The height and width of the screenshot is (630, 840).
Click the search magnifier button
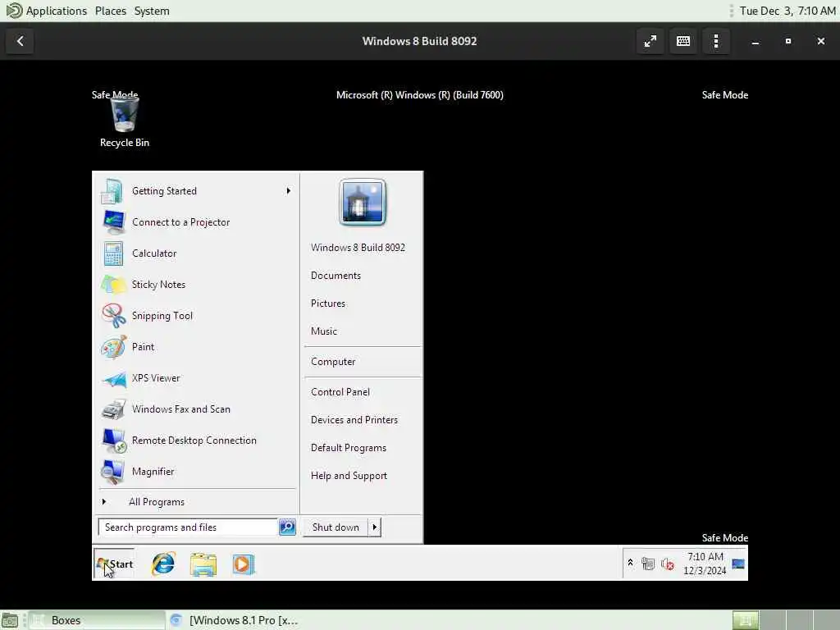pos(287,527)
